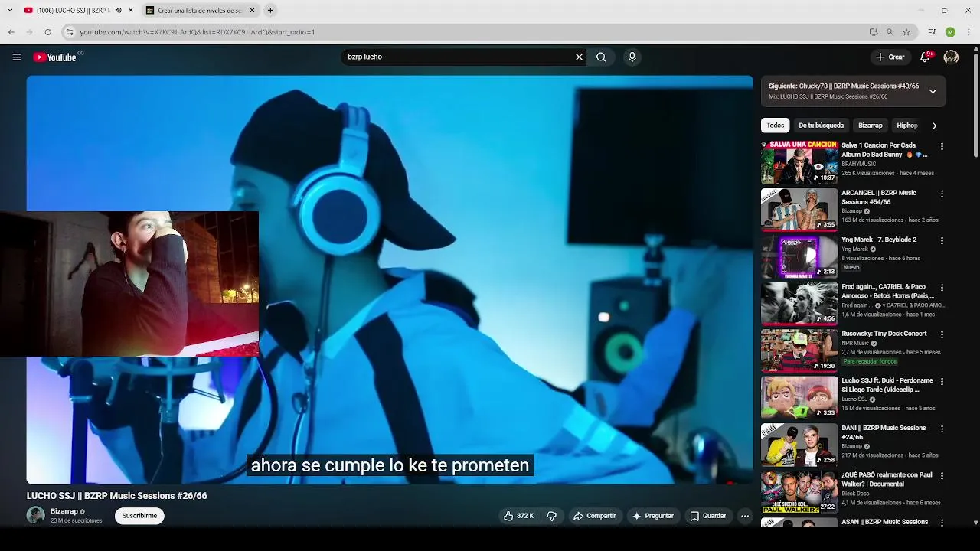The image size is (980, 551).
Task: Open options for Rusowsky Tiny Desk Concert
Action: click(942, 334)
